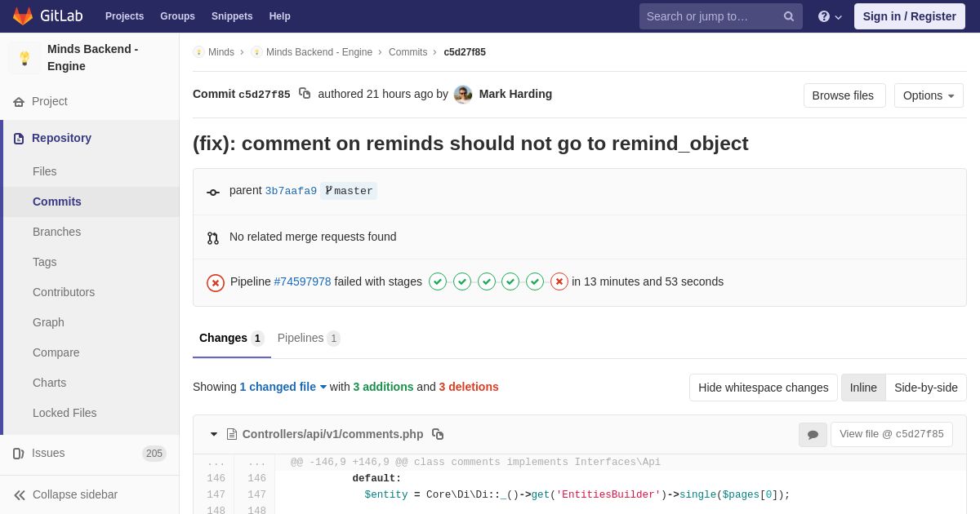Switch diff view to Side-by-side
The height and width of the screenshot is (514, 980).
[x=926, y=388]
